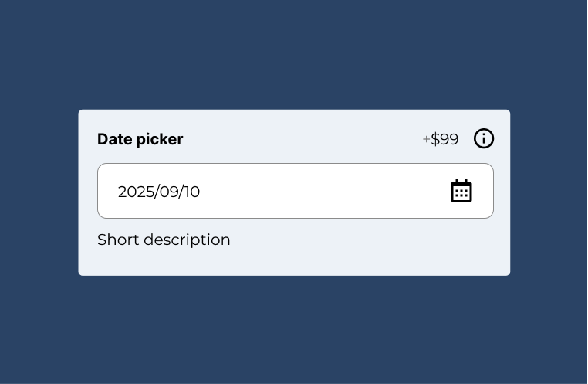Click the "Date picker" label
Image resolution: width=588 pixels, height=384 pixels.
point(140,139)
